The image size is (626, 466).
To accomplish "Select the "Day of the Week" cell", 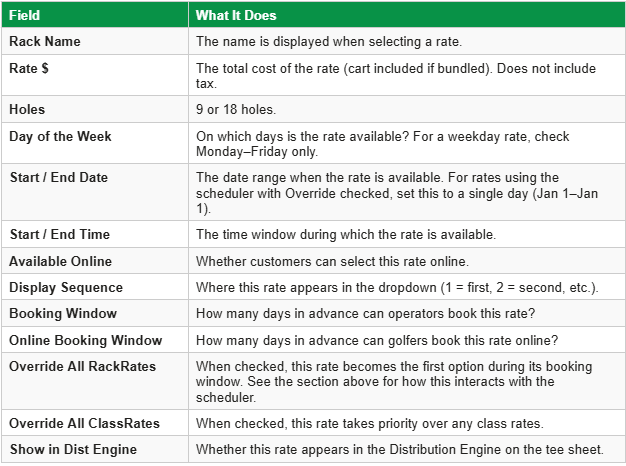I will pyautogui.click(x=60, y=136).
